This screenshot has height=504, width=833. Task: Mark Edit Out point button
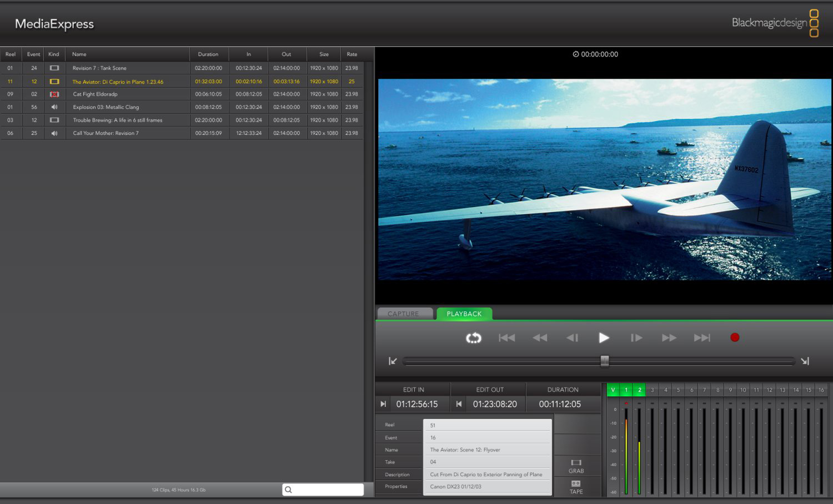coord(459,404)
